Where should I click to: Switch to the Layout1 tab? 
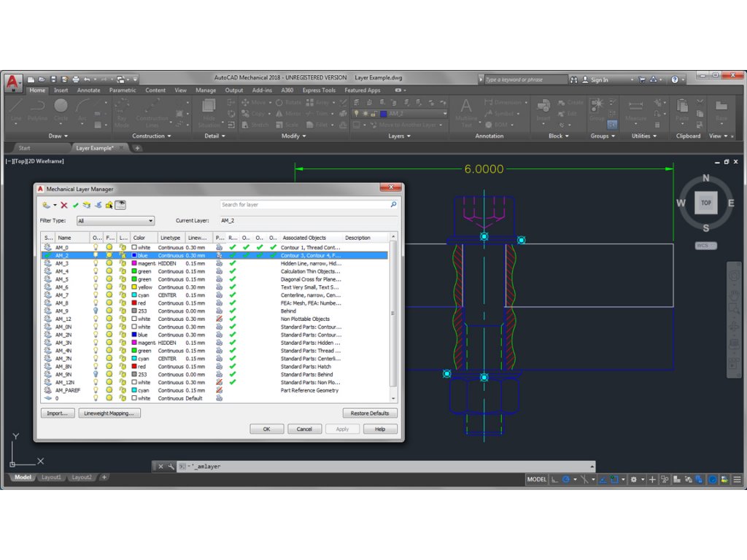[x=52, y=477]
